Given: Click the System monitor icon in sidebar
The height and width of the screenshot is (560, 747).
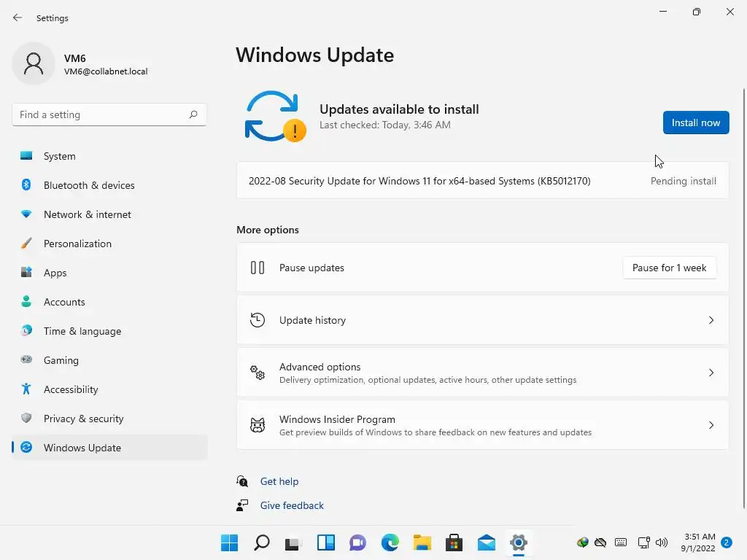Looking at the screenshot, I should [x=26, y=156].
